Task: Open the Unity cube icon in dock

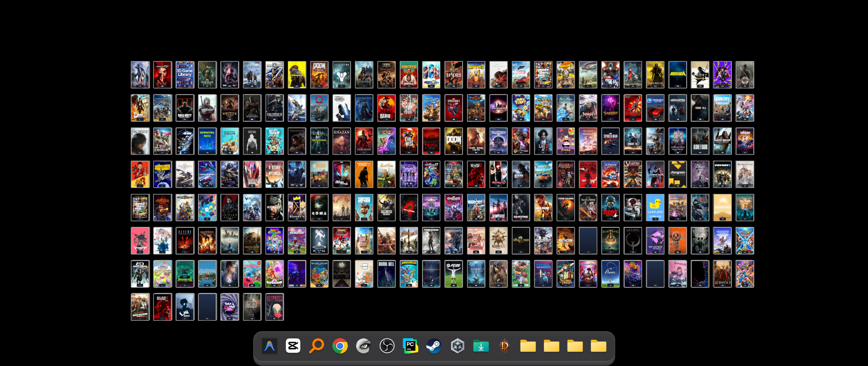Action: point(458,346)
